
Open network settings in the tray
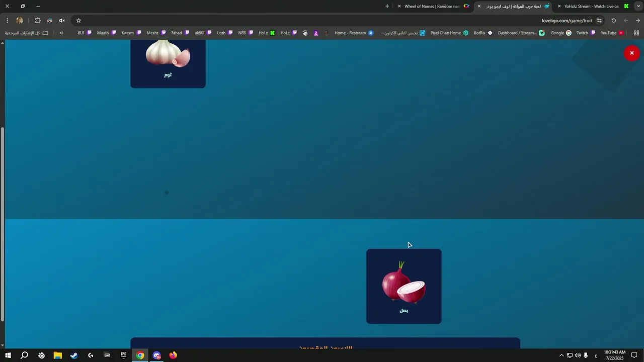pyautogui.click(x=570, y=355)
